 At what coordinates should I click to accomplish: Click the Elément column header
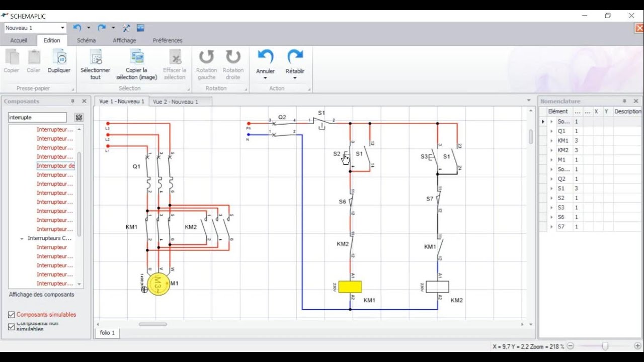click(558, 112)
